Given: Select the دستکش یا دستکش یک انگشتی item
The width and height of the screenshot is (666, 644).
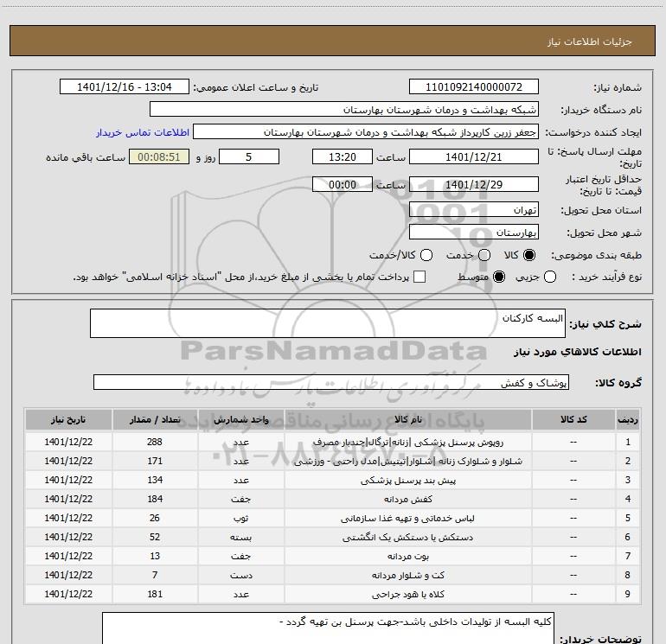Looking at the screenshot, I should pyautogui.click(x=407, y=538).
